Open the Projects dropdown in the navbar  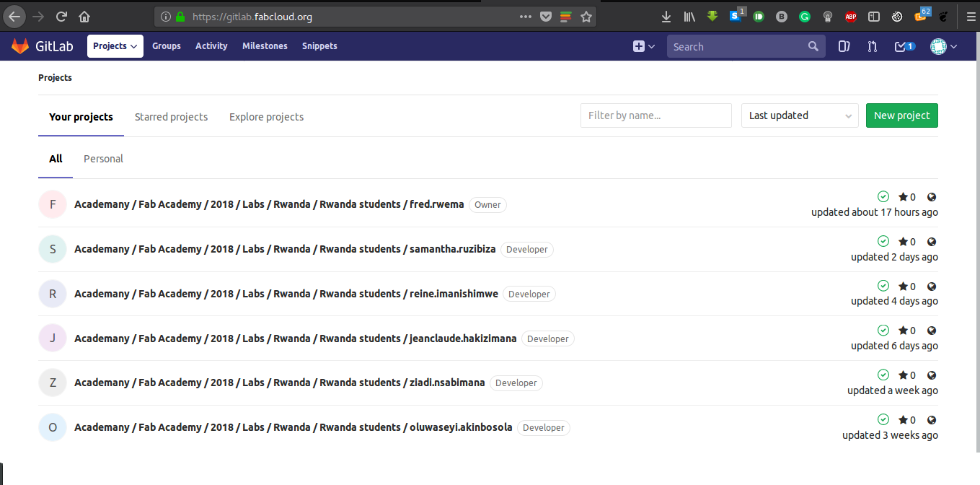click(115, 45)
